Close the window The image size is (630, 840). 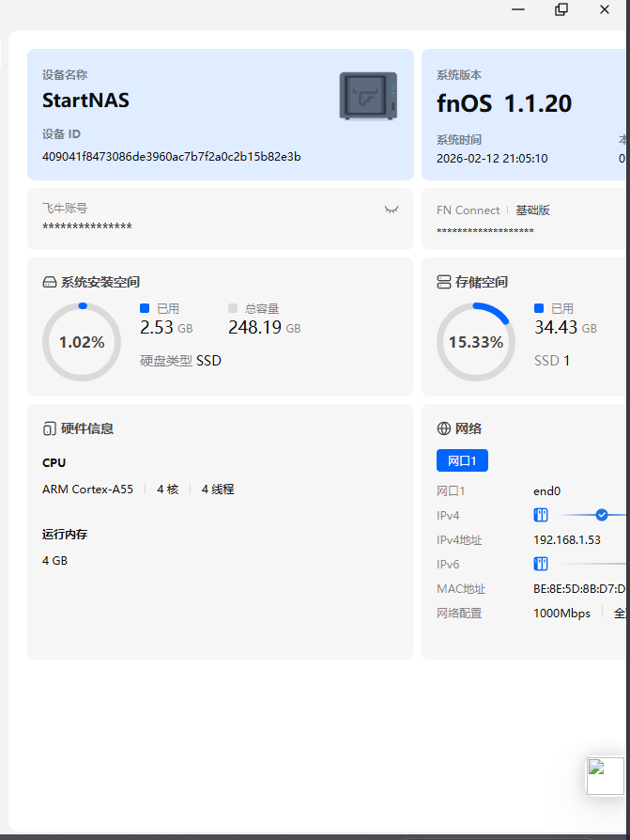(x=605, y=9)
